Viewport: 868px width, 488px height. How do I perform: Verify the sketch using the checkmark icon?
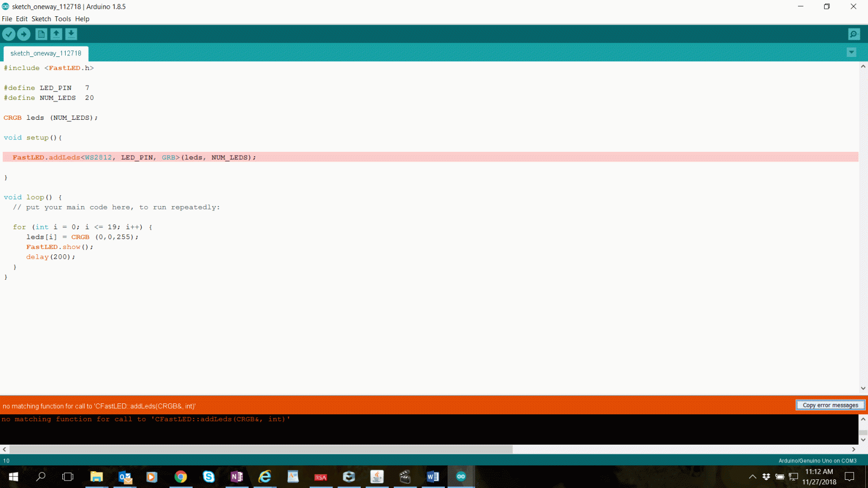9,34
